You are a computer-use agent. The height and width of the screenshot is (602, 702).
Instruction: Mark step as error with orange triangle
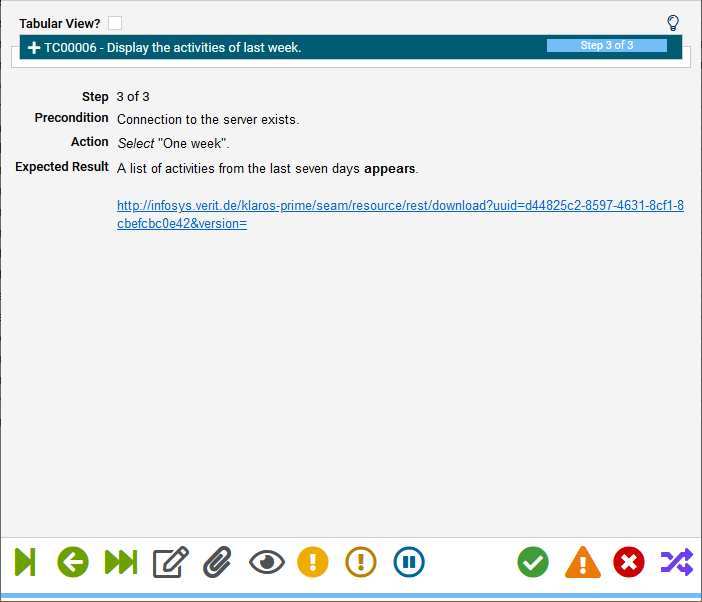click(582, 563)
